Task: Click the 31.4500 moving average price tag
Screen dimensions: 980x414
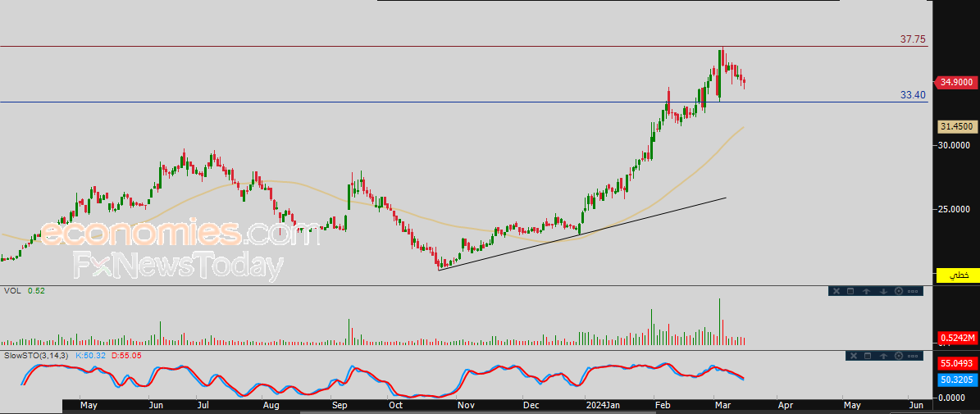Action: click(x=956, y=127)
